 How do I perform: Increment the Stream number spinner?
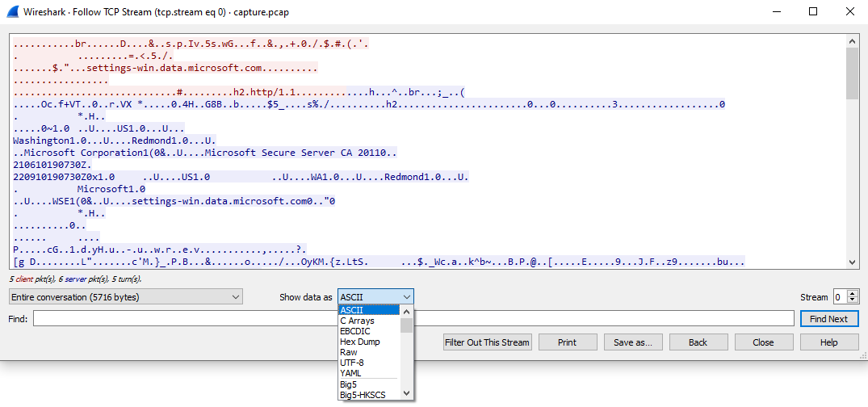[853, 293]
